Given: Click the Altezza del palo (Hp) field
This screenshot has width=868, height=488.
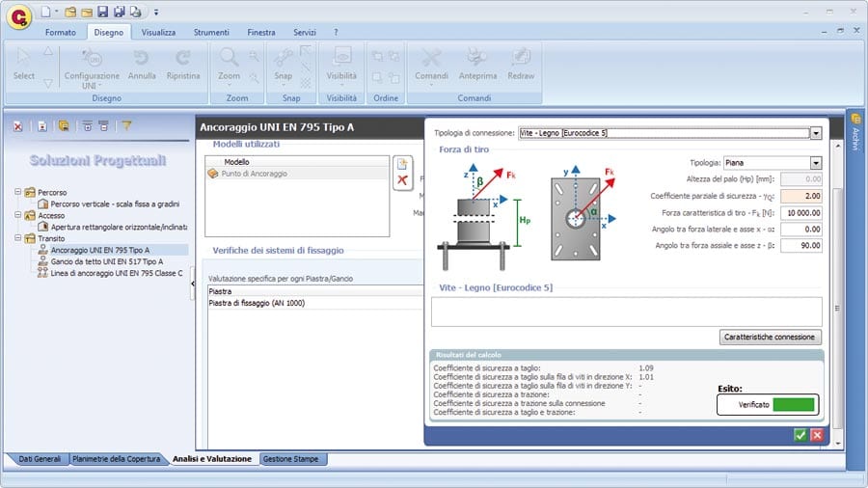Looking at the screenshot, I should click(801, 179).
